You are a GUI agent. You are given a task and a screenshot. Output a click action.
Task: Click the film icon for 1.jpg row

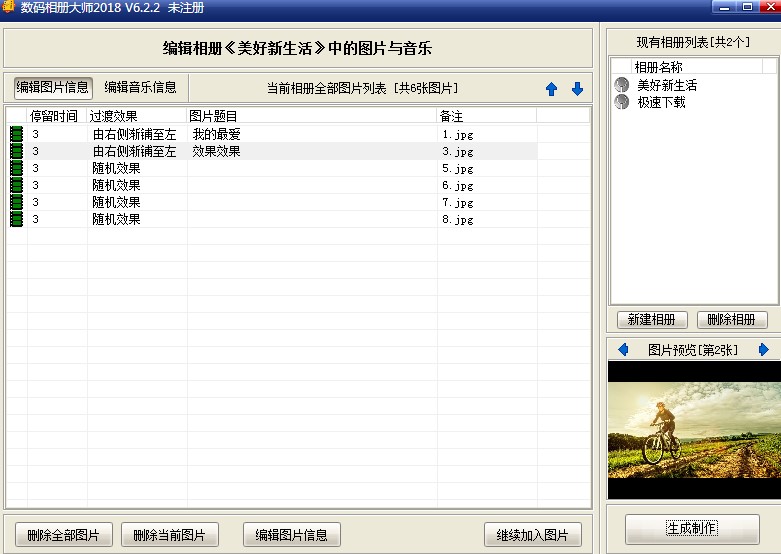click(16, 134)
